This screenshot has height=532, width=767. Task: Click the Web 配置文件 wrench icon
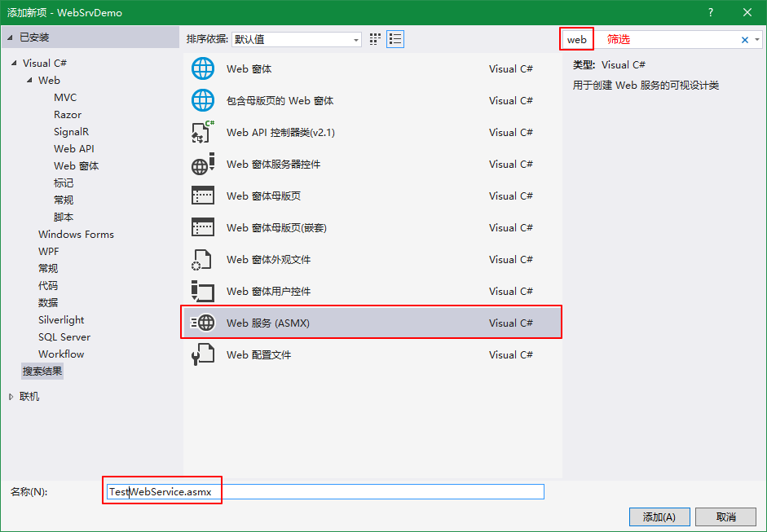[x=202, y=355]
